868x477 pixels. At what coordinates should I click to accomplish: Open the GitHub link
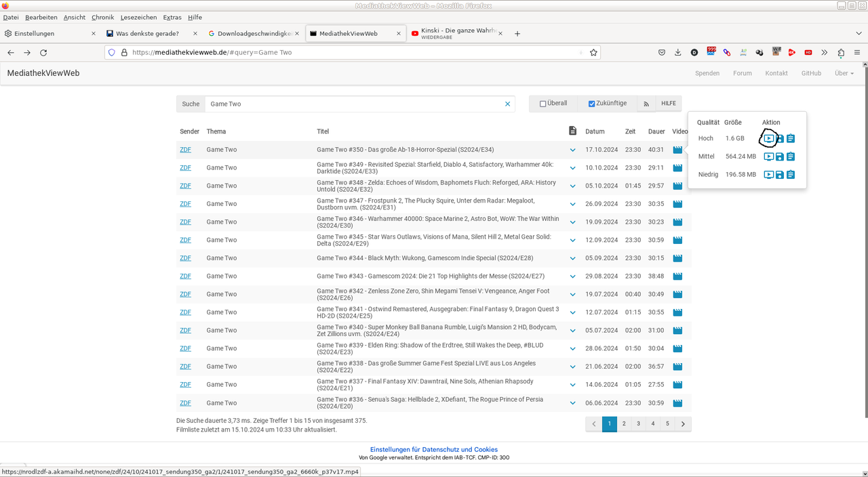point(811,73)
